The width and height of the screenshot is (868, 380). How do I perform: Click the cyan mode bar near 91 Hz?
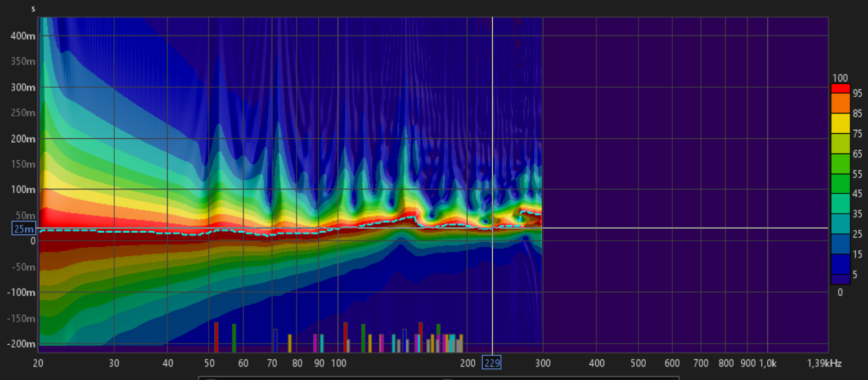click(322, 343)
